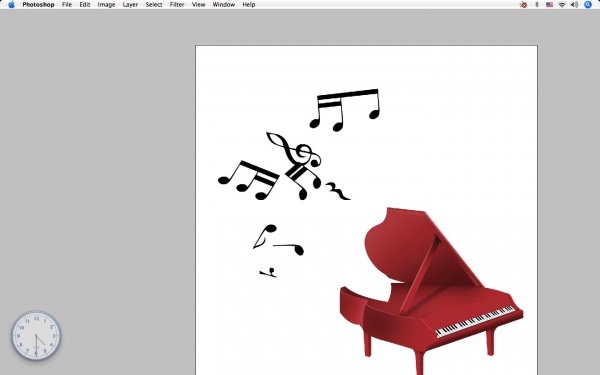The width and height of the screenshot is (600, 375).
Task: Click the ladybug status icon in menu bar
Action: (523, 5)
